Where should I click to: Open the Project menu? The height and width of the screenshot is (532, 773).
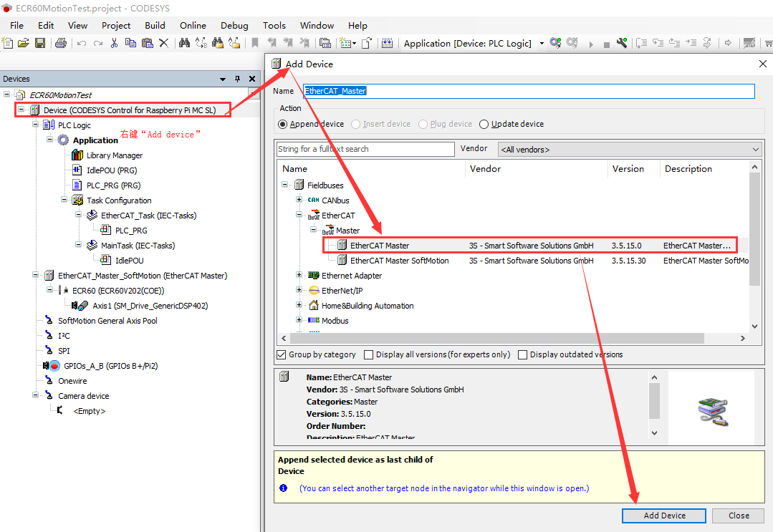click(x=116, y=26)
